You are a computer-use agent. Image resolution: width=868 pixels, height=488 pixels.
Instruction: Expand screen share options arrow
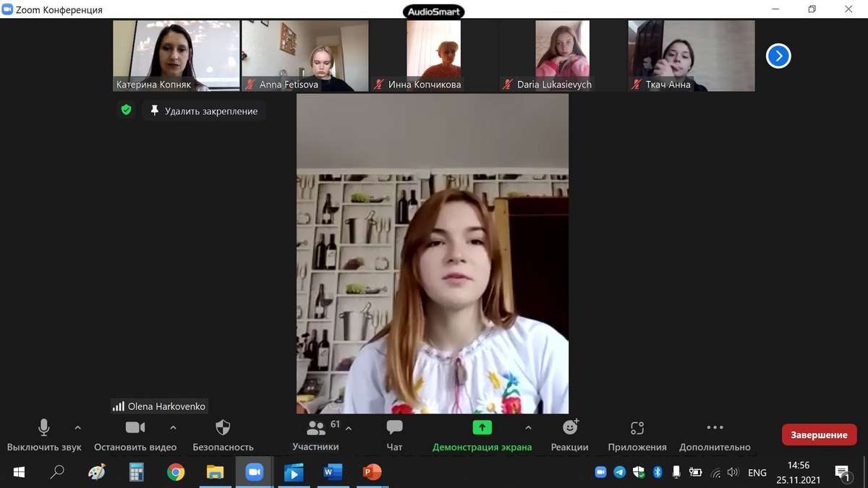click(528, 427)
